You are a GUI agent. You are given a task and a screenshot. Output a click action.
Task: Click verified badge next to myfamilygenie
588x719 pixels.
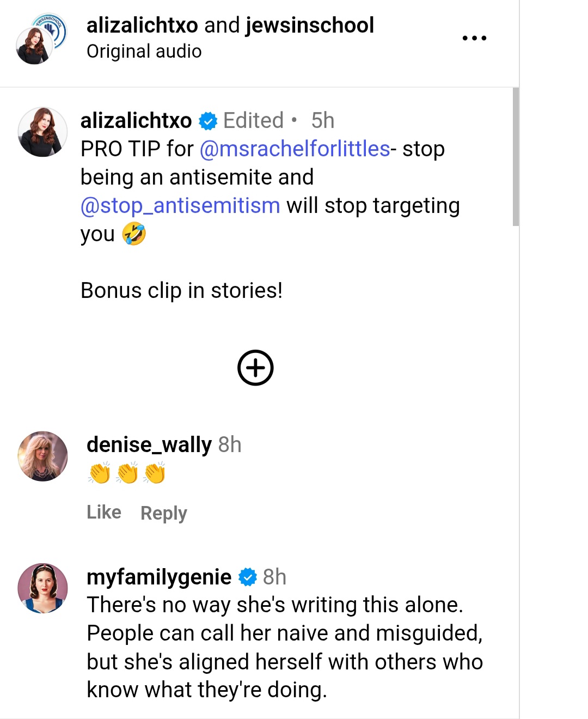pos(248,577)
